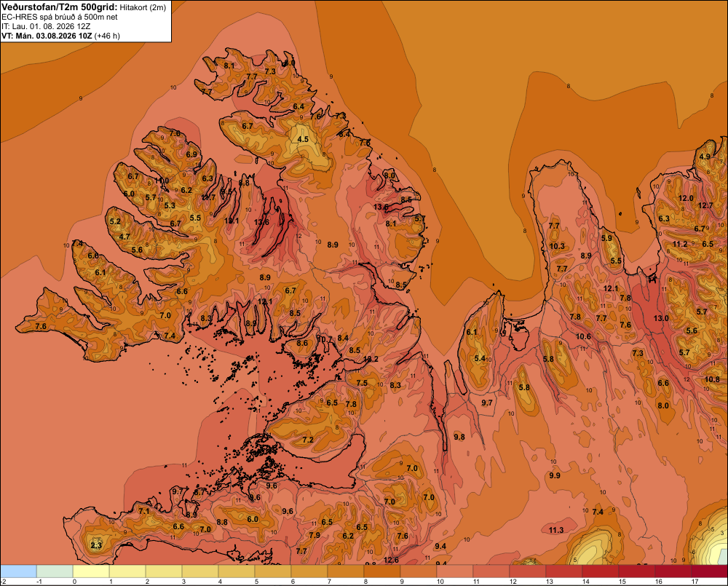Select the 11.3 temperature label
The image size is (728, 586).
pyautogui.click(x=555, y=530)
